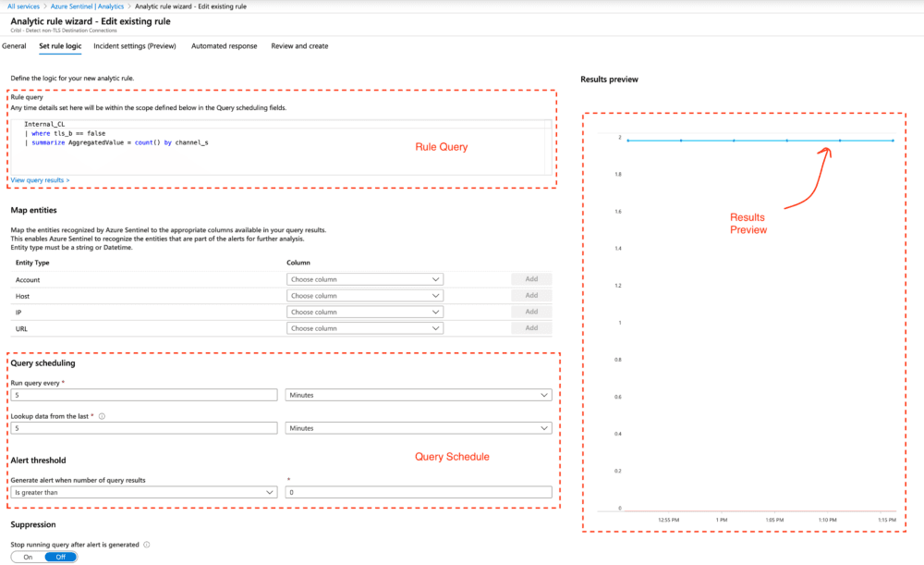Click View query results link

[40, 180]
